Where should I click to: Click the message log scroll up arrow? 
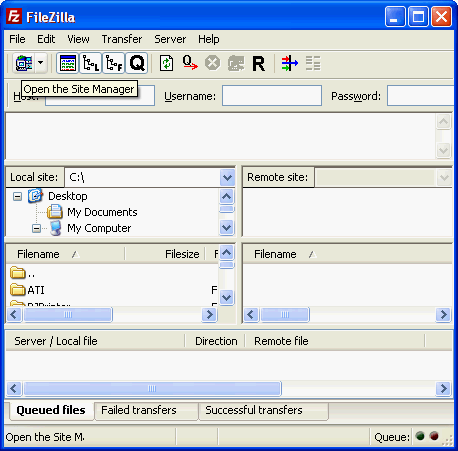pos(444,122)
